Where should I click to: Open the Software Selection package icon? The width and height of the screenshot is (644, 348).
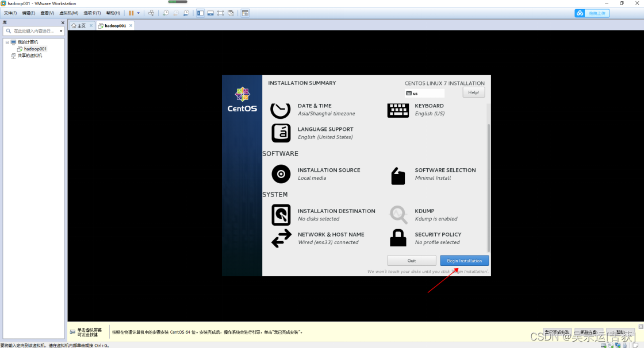tap(398, 176)
